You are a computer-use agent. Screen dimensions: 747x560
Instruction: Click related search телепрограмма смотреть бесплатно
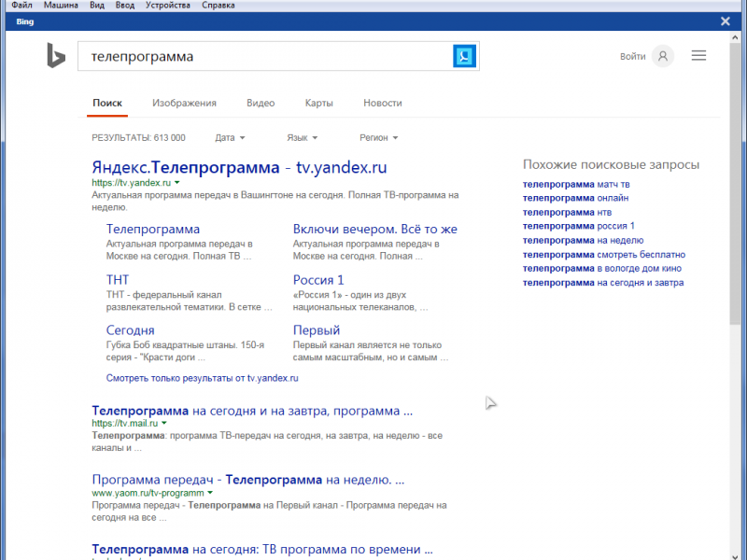coord(604,255)
